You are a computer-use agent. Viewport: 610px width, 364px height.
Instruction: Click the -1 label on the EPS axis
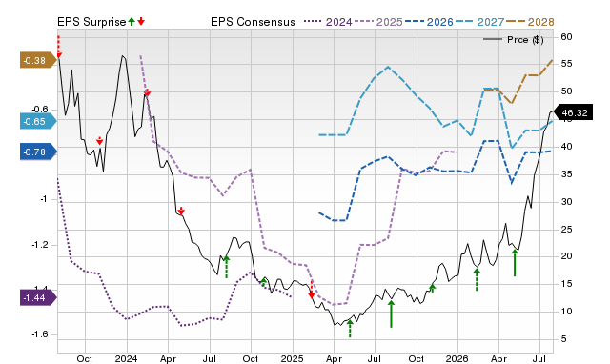(x=43, y=199)
